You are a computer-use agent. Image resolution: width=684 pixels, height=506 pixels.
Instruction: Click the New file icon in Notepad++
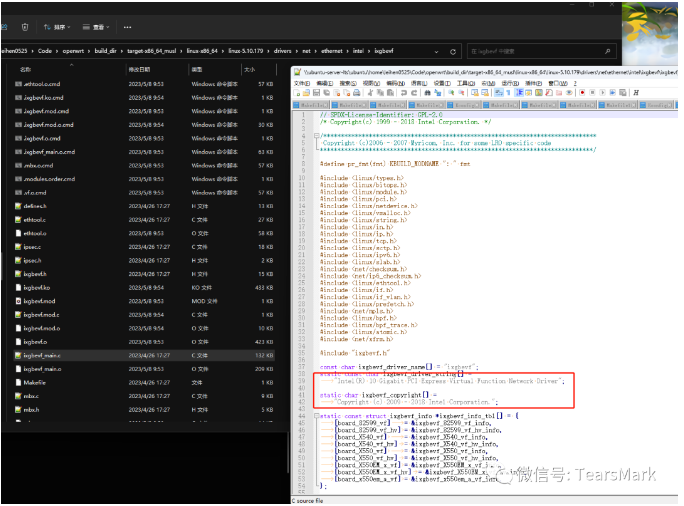point(297,92)
